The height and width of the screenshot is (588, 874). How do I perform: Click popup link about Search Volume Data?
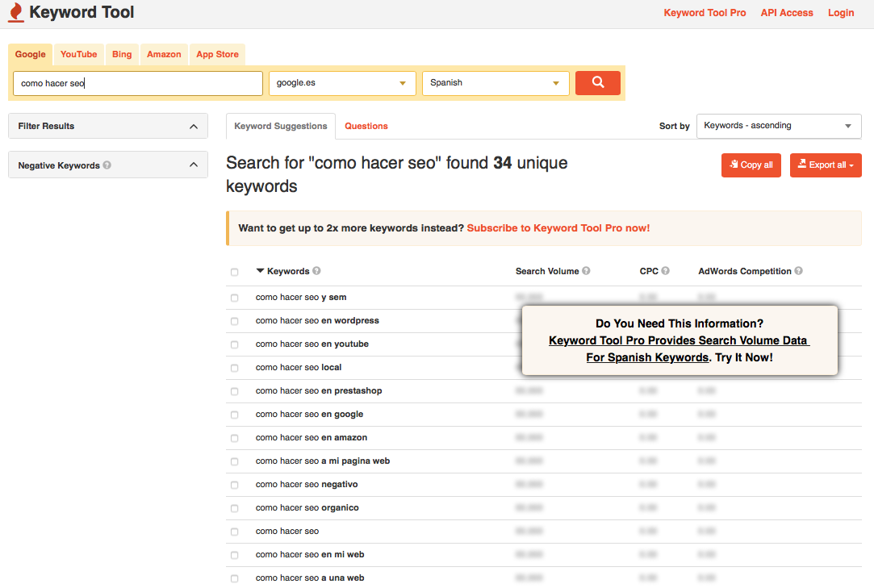pyautogui.click(x=679, y=349)
